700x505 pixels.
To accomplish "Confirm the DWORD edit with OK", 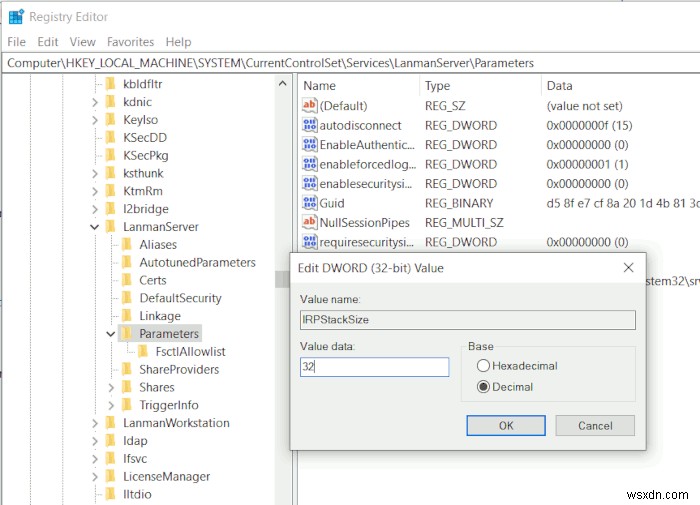I will pyautogui.click(x=506, y=426).
